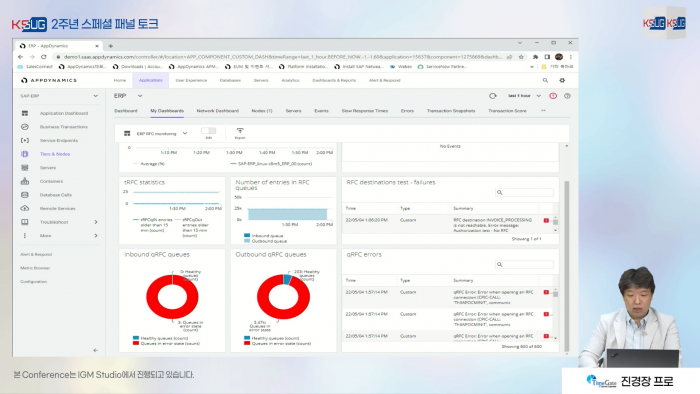The width and height of the screenshot is (700, 394).
Task: Switch to the Dashboard tab
Action: click(x=126, y=111)
